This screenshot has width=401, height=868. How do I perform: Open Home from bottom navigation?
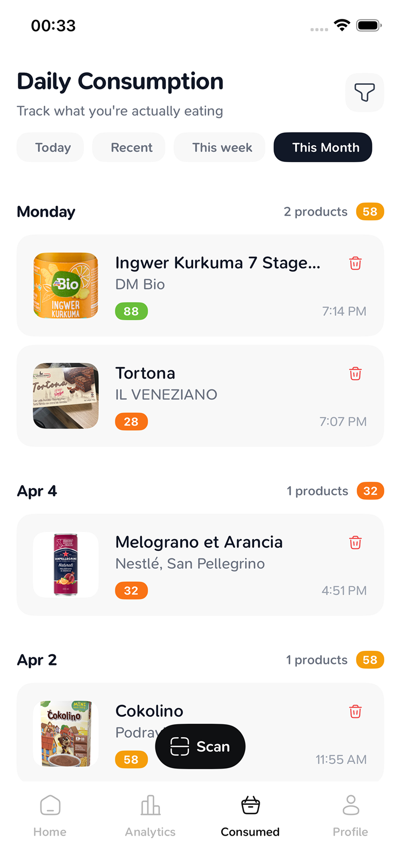(50, 816)
